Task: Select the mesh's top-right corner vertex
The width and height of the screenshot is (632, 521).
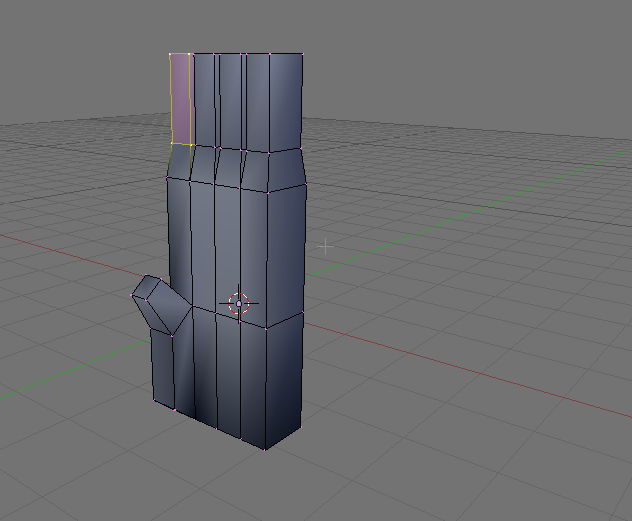Action: click(x=303, y=53)
